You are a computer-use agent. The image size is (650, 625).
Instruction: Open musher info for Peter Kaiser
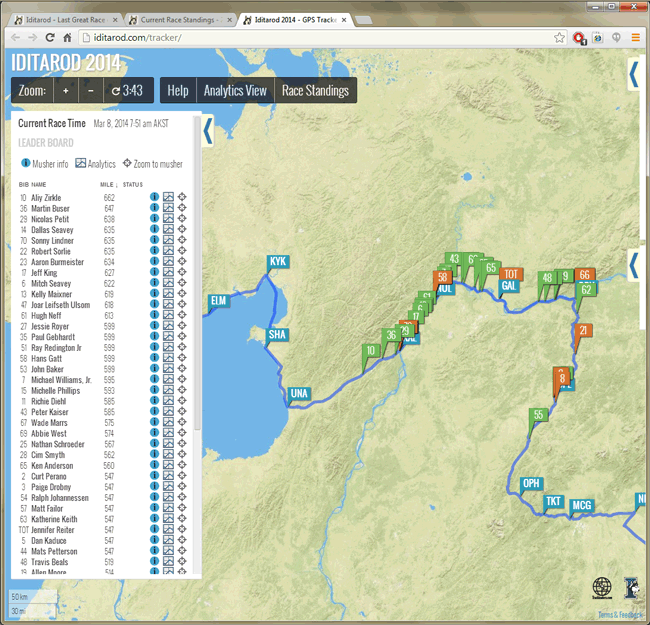coord(154,411)
